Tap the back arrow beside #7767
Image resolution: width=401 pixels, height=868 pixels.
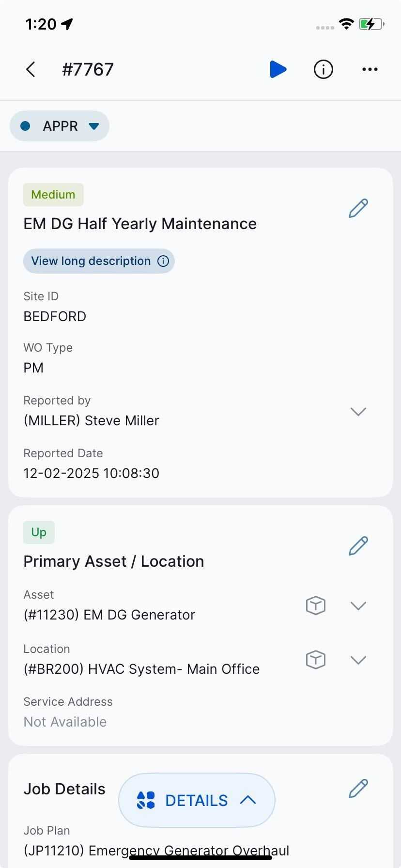[x=31, y=69]
